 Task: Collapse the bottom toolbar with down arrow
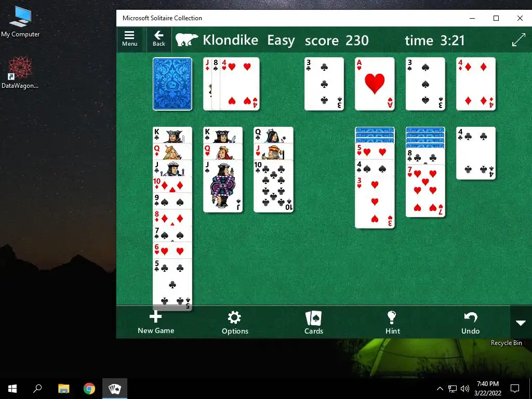521,322
